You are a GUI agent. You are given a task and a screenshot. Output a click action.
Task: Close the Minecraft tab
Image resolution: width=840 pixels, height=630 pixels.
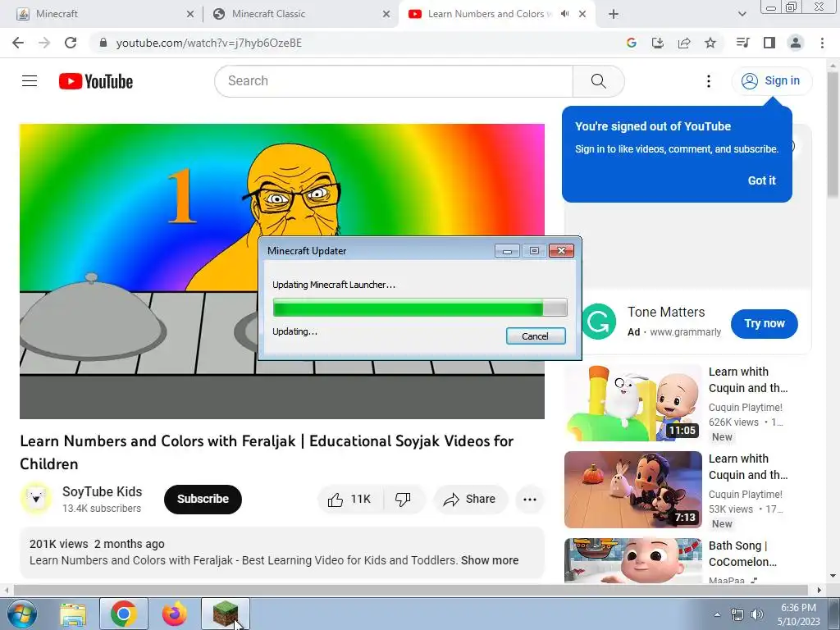coord(190,15)
